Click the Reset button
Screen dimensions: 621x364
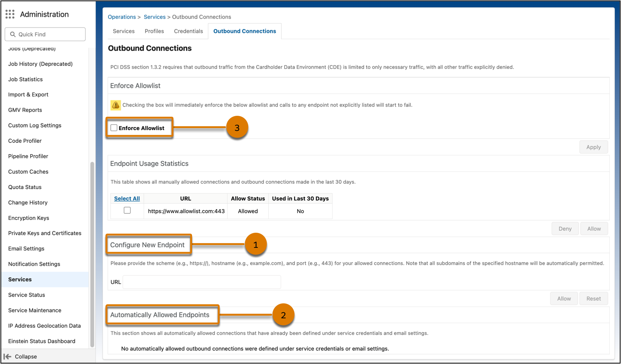coord(594,299)
